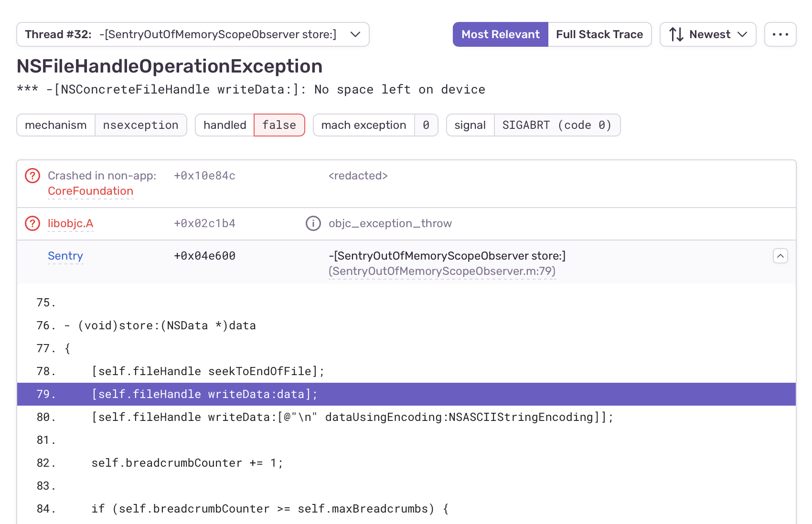Screen dimensions: 812x524
Task: Click the address +0x10e84c
Action: click(x=204, y=176)
